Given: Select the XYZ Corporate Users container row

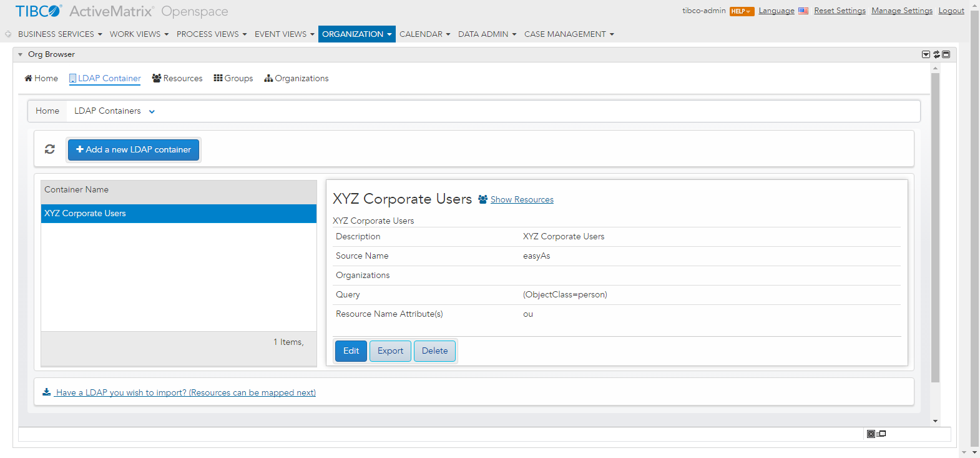Looking at the screenshot, I should [x=179, y=214].
